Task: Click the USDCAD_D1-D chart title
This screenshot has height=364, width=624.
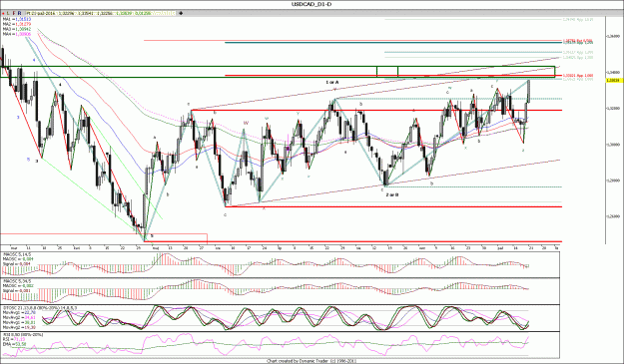Action: 312,5
